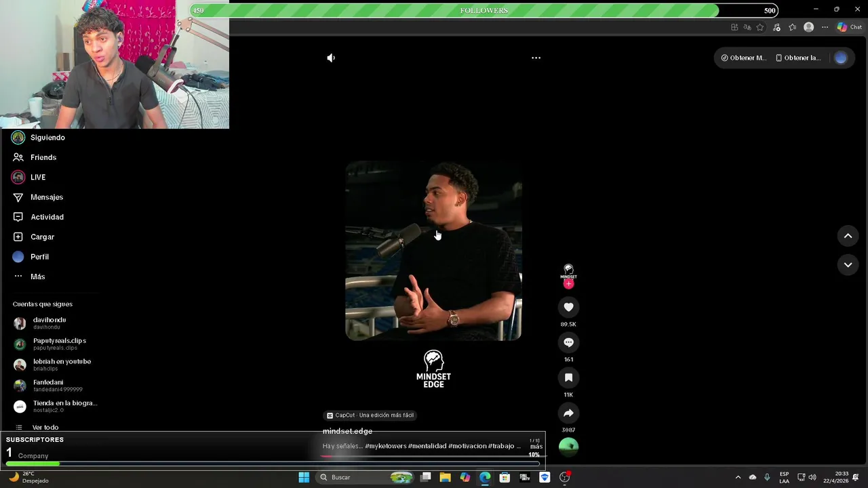Click the mindset.edge username
868x488 pixels.
point(347,431)
